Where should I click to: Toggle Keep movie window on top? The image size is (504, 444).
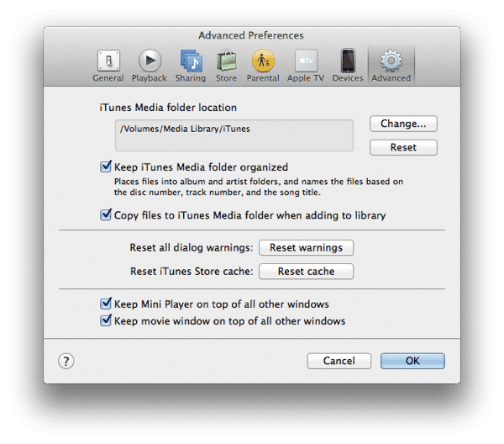point(106,321)
